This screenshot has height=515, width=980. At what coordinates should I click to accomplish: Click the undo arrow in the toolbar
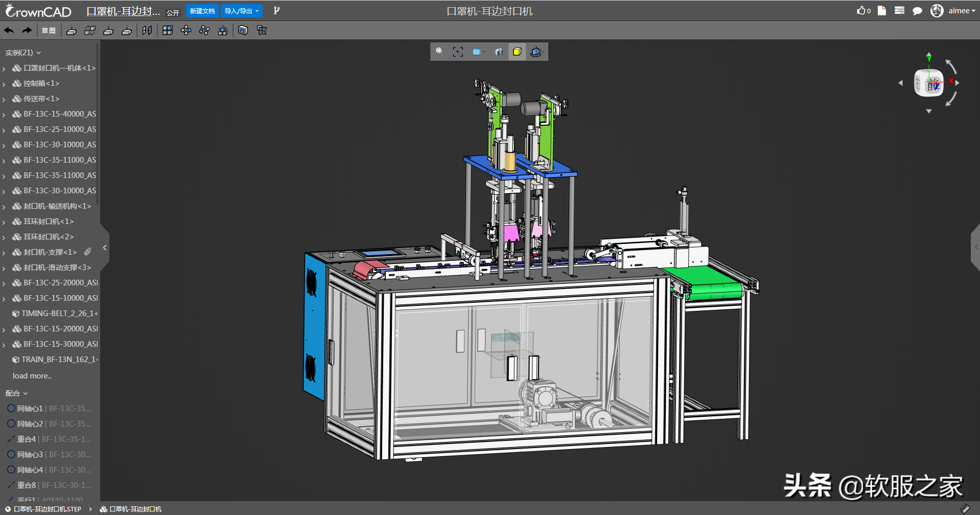coord(9,31)
